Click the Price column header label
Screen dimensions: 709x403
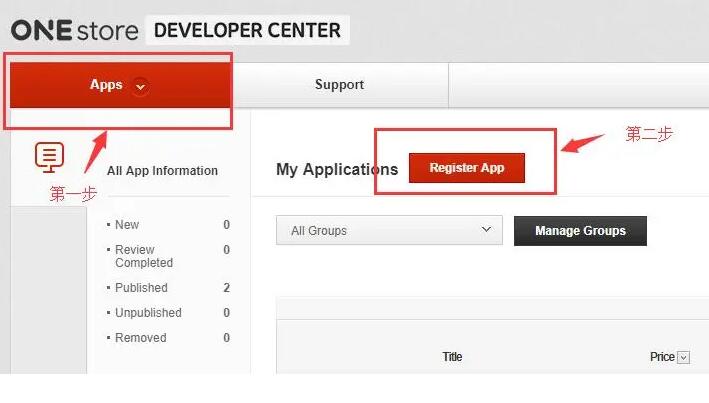[662, 357]
